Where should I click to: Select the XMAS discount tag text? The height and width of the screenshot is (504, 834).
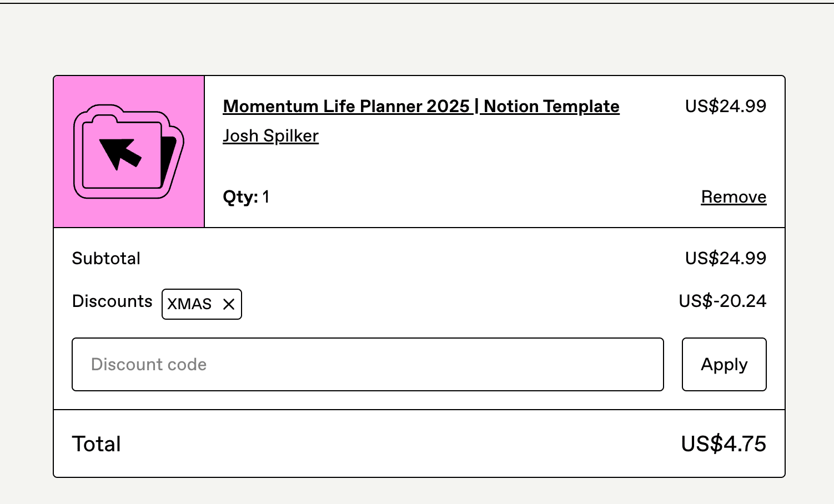(x=189, y=304)
